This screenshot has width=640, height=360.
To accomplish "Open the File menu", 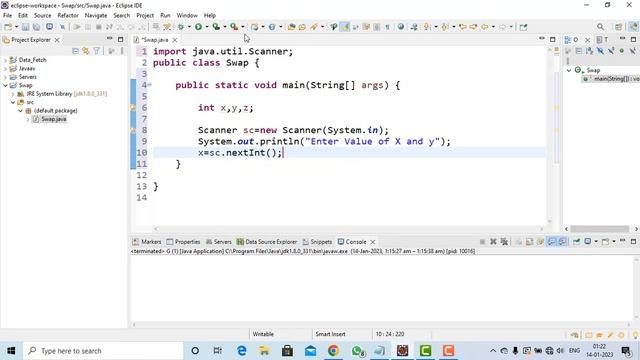I will click(x=7, y=15).
